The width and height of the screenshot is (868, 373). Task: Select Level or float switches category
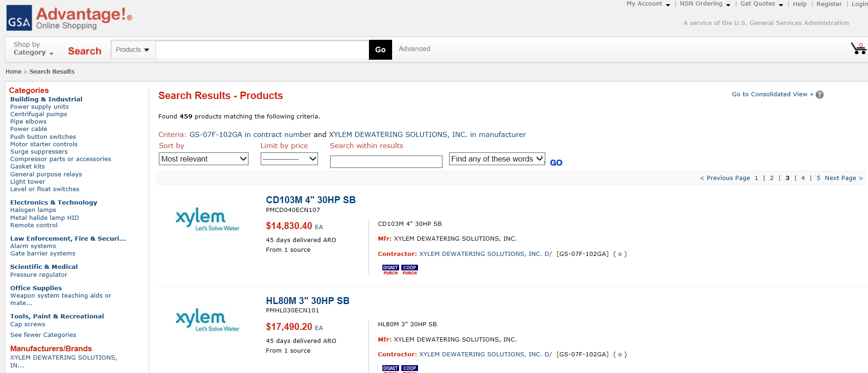click(x=45, y=189)
